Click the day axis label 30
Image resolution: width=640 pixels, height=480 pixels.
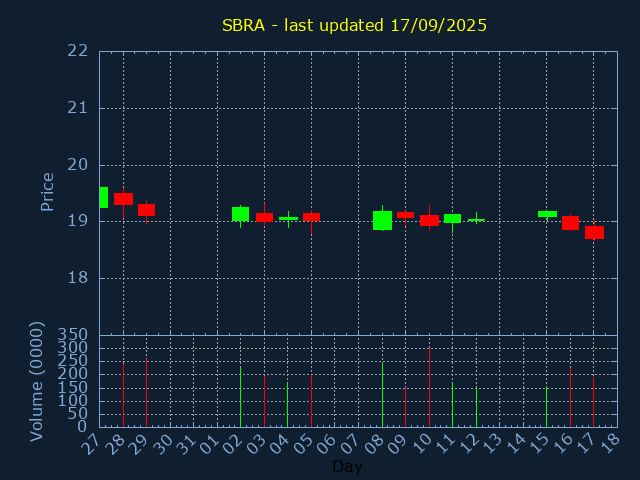[x=161, y=444]
